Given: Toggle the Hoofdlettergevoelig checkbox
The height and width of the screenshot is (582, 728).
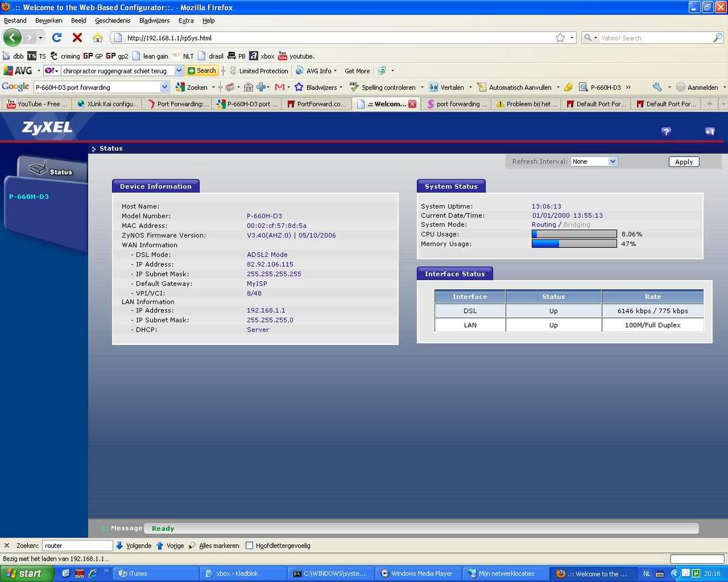Looking at the screenshot, I should [249, 546].
